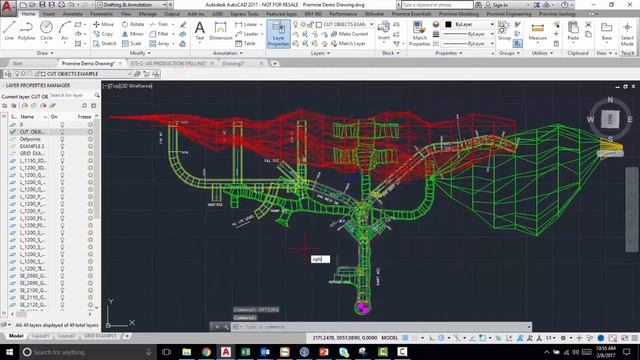The height and width of the screenshot is (360, 640).
Task: Open the Text annotation tool
Action: tap(200, 31)
